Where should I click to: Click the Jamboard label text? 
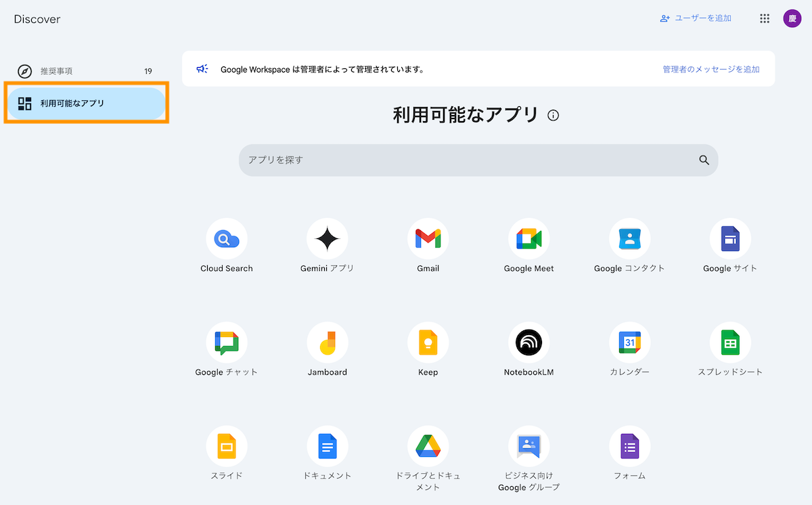pos(328,372)
